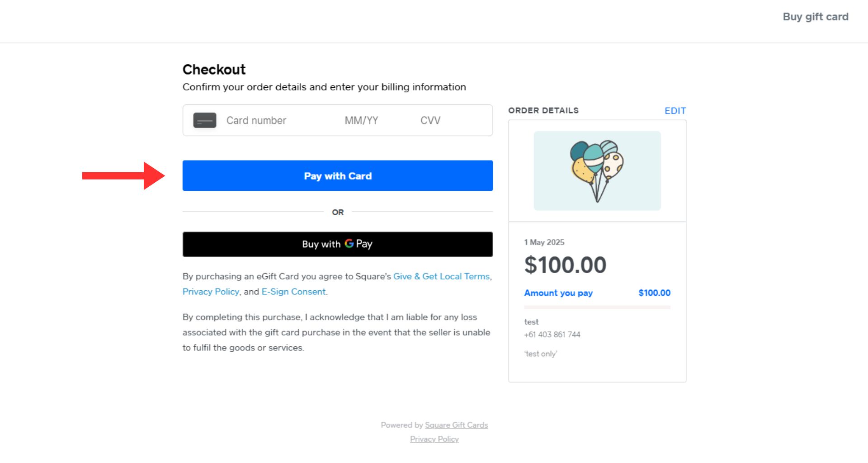The width and height of the screenshot is (868, 463).
Task: Click the Google G logo on the Pay button
Action: pyautogui.click(x=349, y=244)
